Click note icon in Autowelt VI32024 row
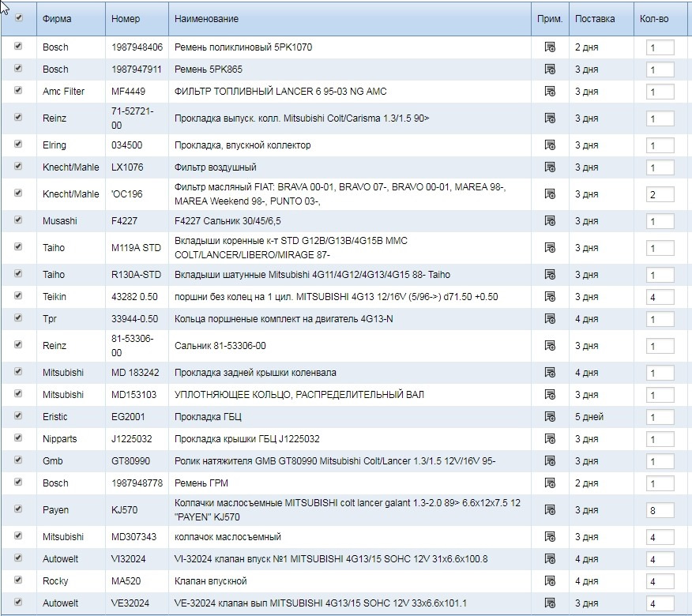The height and width of the screenshot is (616, 692). 550,559
